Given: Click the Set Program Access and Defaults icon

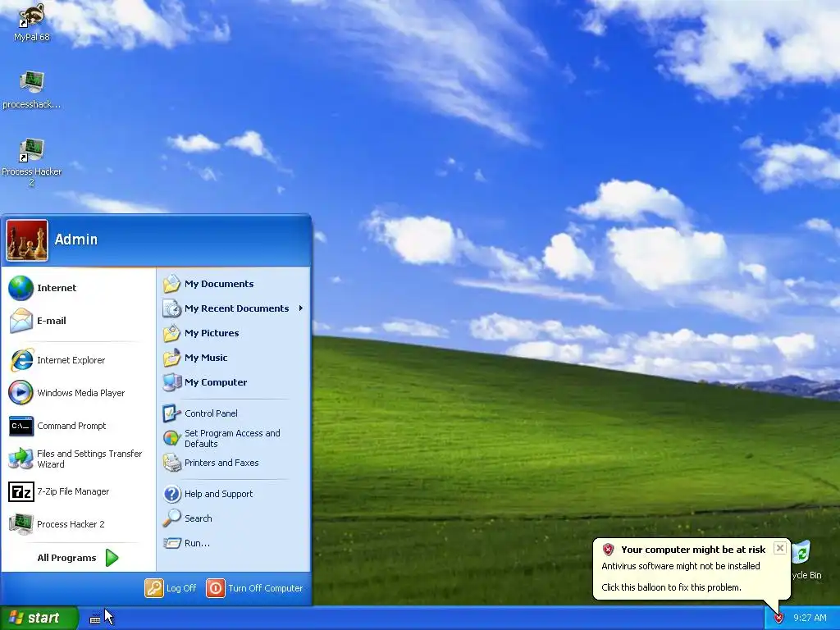Looking at the screenshot, I should point(172,438).
